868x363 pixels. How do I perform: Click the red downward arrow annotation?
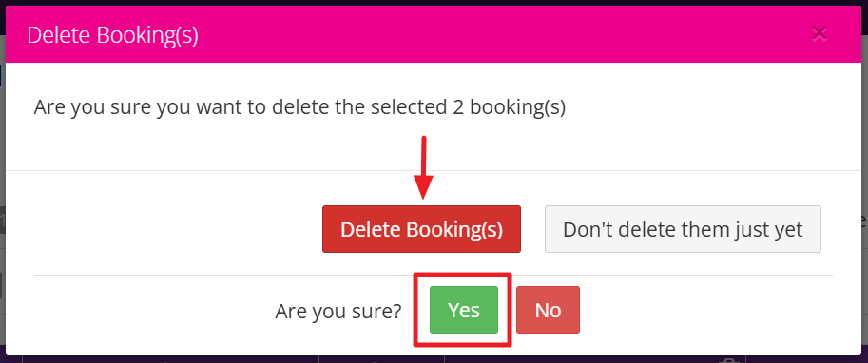click(x=423, y=167)
